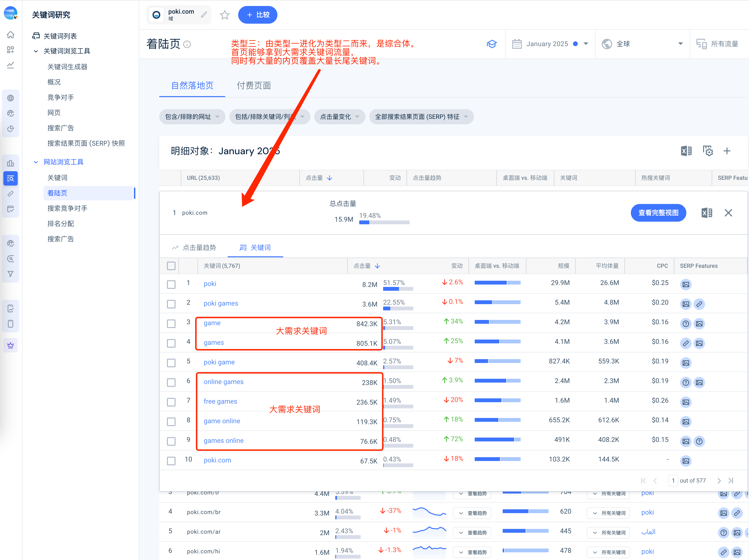Viewport: 749px width, 560px height.
Task: Click the link SERP icon for poki games
Action: (699, 304)
